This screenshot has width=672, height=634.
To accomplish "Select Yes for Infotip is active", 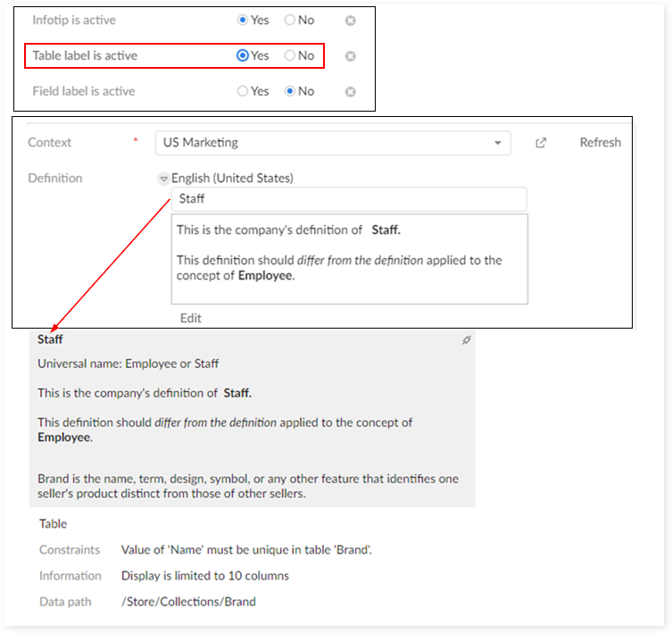I will tap(243, 21).
